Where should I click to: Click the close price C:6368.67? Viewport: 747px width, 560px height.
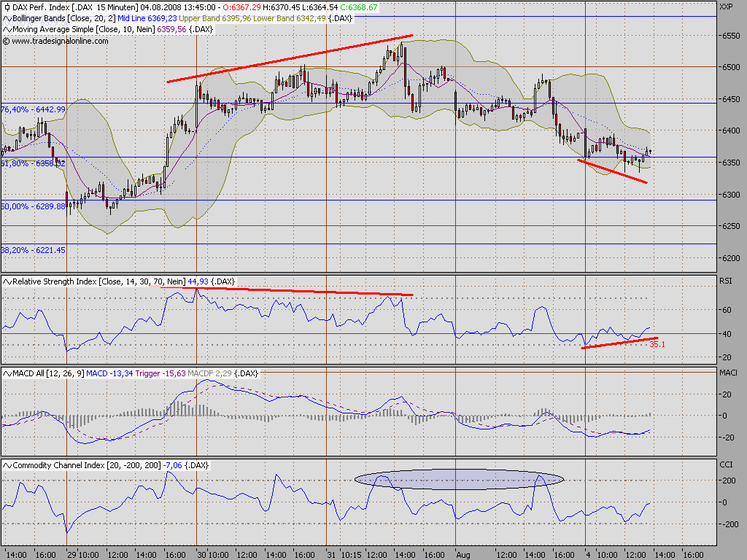click(359, 7)
